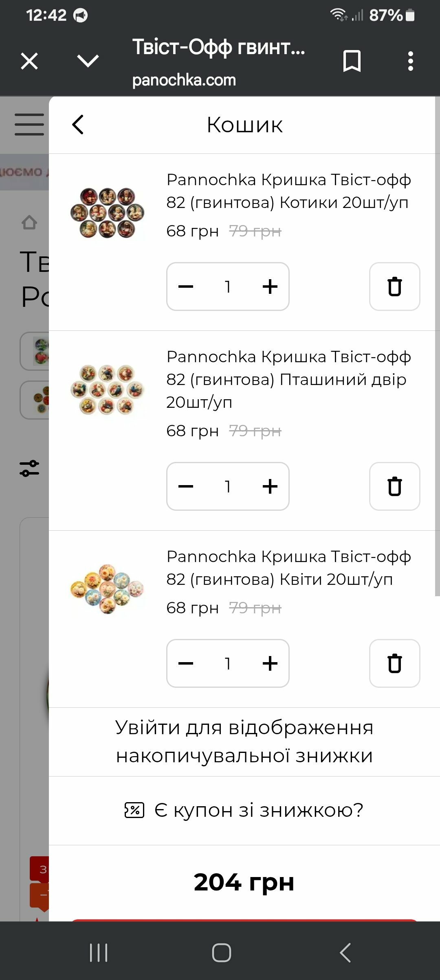Delete the Квіти lids from cart
This screenshot has width=440, height=980.
(394, 663)
